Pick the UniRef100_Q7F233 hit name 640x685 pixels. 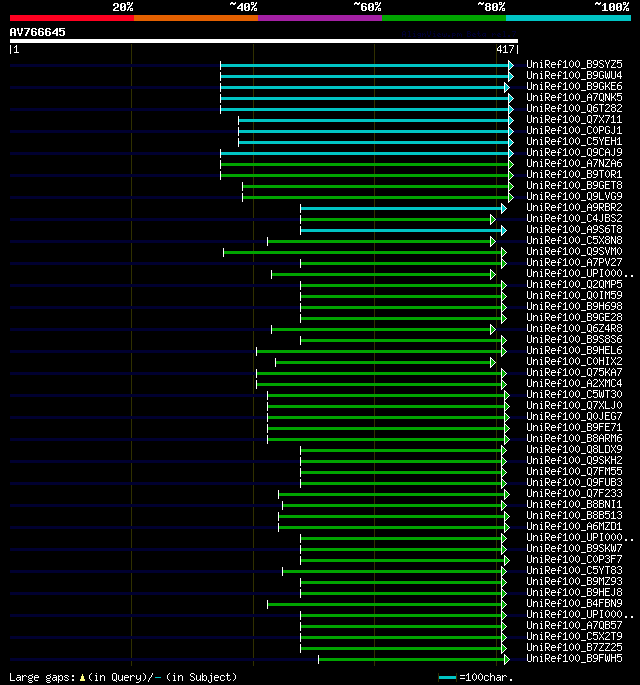pyautogui.click(x=574, y=494)
